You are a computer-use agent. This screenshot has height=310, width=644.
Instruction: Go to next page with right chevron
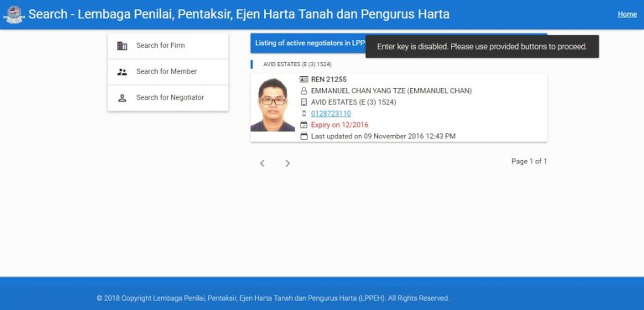[288, 163]
